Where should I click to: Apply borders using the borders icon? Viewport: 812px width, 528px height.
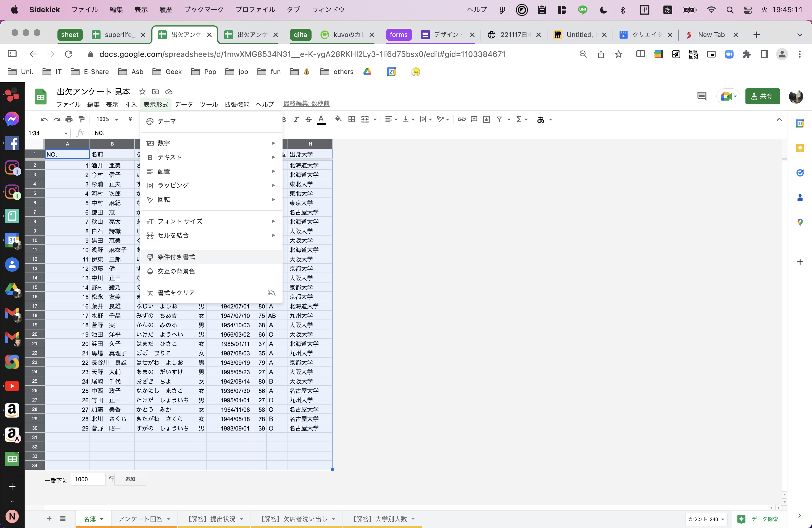coord(351,119)
